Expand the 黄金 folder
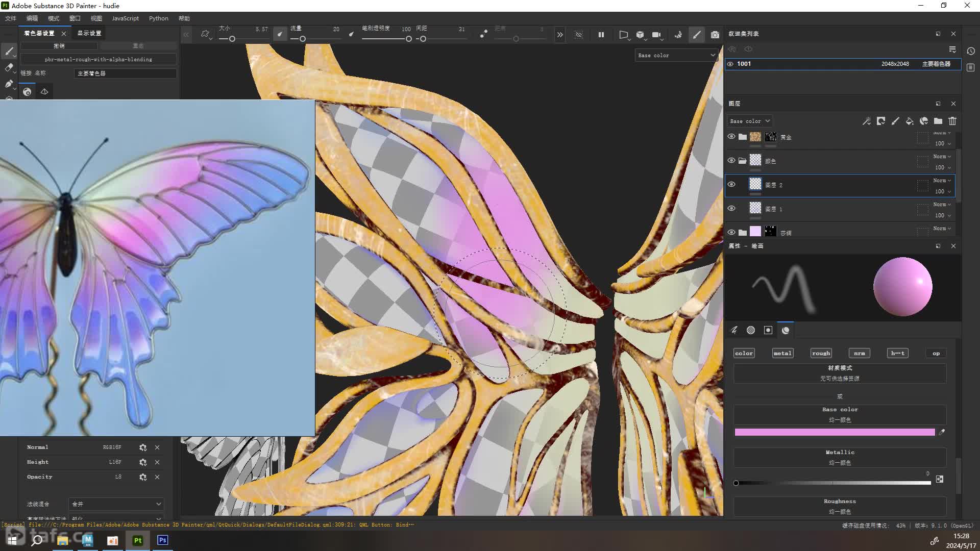Screen dimensions: 980x551 743,137
